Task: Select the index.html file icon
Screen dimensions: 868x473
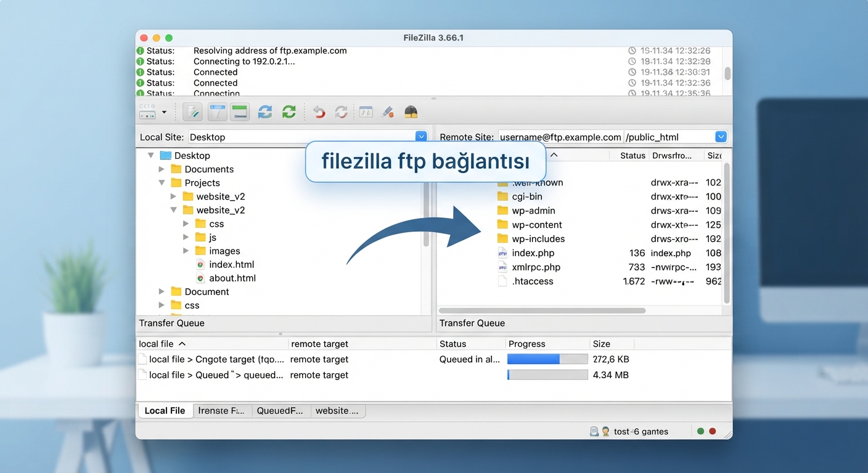Action: coord(200,264)
